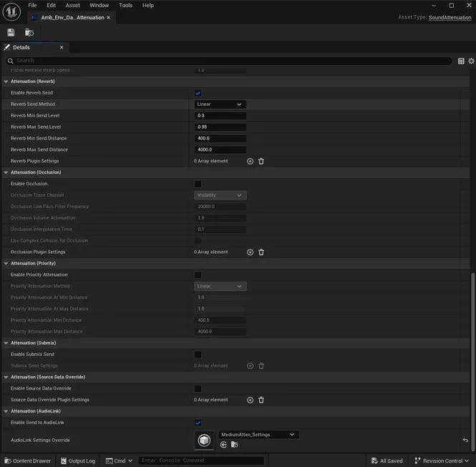
Task: Open the Tools menu
Action: click(x=125, y=6)
